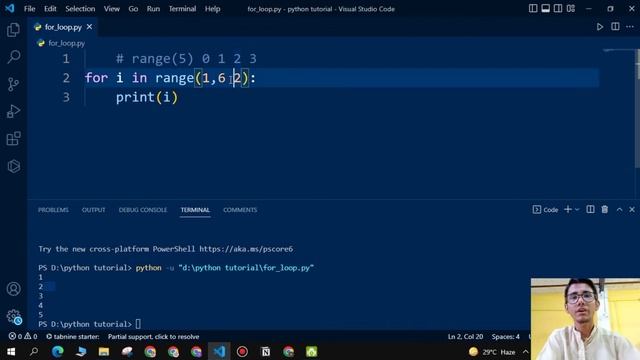The width and height of the screenshot is (640, 360).
Task: Switch to the DEBUG CONSOLE tab
Action: click(x=143, y=210)
